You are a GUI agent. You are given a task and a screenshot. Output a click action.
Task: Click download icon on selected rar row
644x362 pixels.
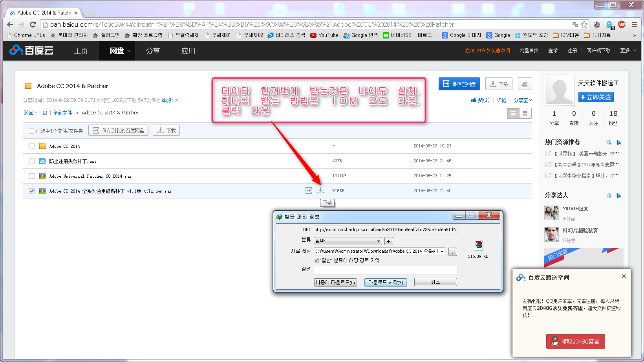point(320,190)
